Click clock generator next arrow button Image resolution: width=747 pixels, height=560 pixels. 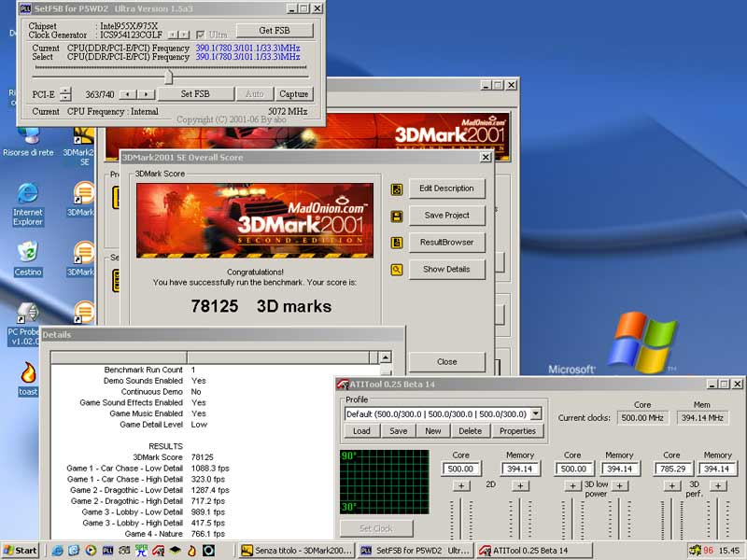coord(184,35)
